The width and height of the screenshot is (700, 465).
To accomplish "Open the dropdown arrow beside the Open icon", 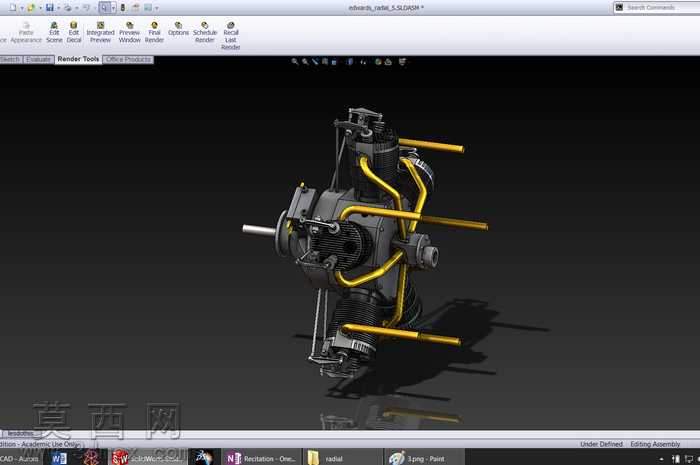I will tap(40, 8).
